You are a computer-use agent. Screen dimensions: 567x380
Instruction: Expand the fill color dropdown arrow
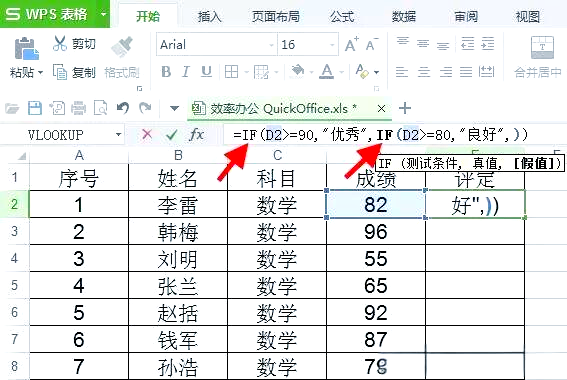point(311,72)
